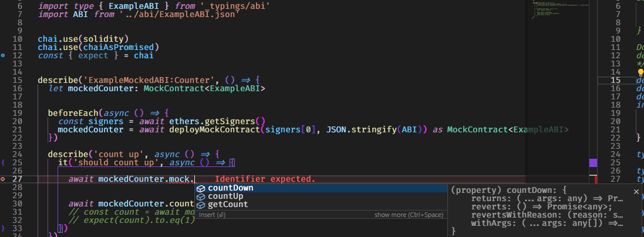Click 'solidity' in chai.use on line 10
Image resolution: width=644 pixels, height=237 pixels.
tap(103, 39)
